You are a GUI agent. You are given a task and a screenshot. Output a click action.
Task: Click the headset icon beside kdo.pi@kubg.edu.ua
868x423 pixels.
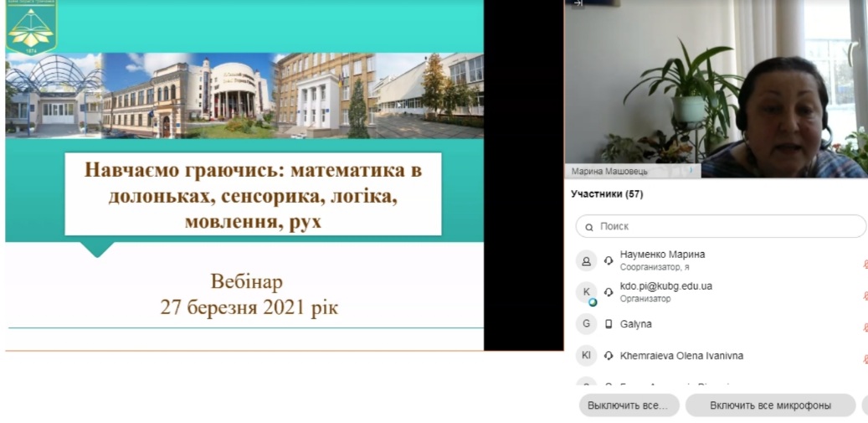click(609, 292)
